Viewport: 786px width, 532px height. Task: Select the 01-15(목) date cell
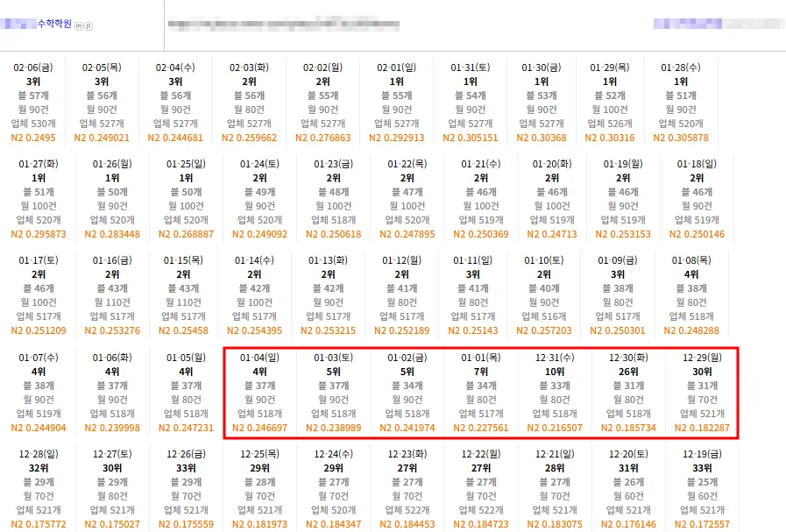point(183,260)
